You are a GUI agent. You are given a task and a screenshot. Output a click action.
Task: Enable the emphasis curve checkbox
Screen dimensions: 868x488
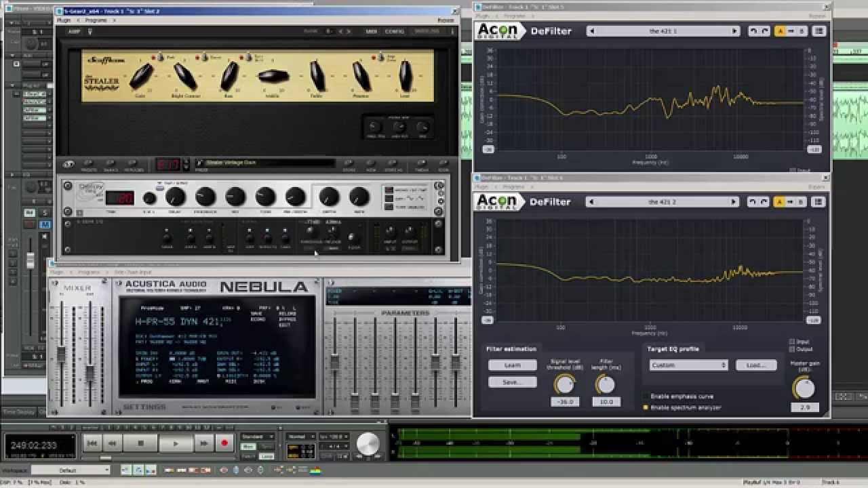pyautogui.click(x=646, y=396)
